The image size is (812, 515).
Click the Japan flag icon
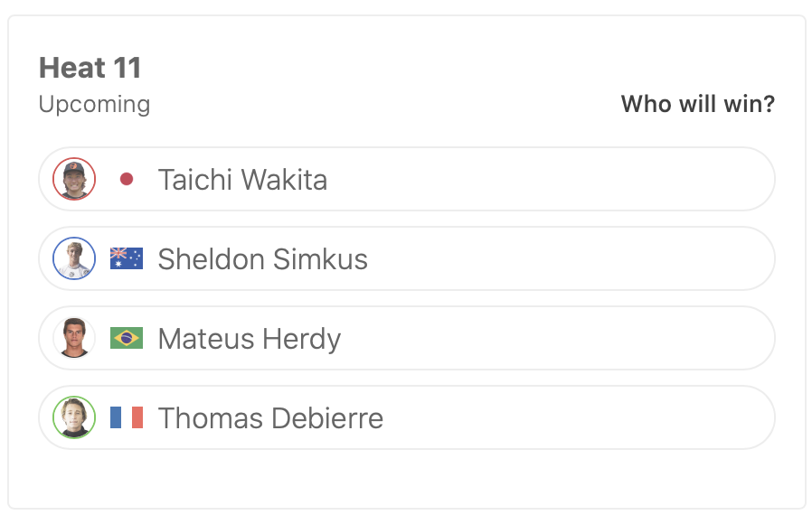127,179
